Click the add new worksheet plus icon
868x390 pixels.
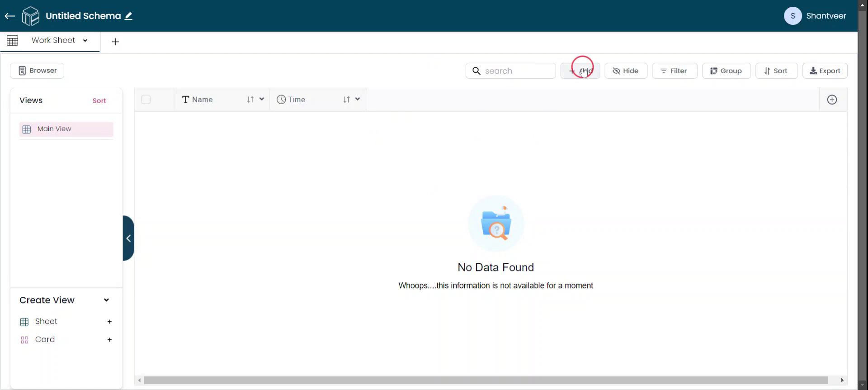(x=115, y=42)
